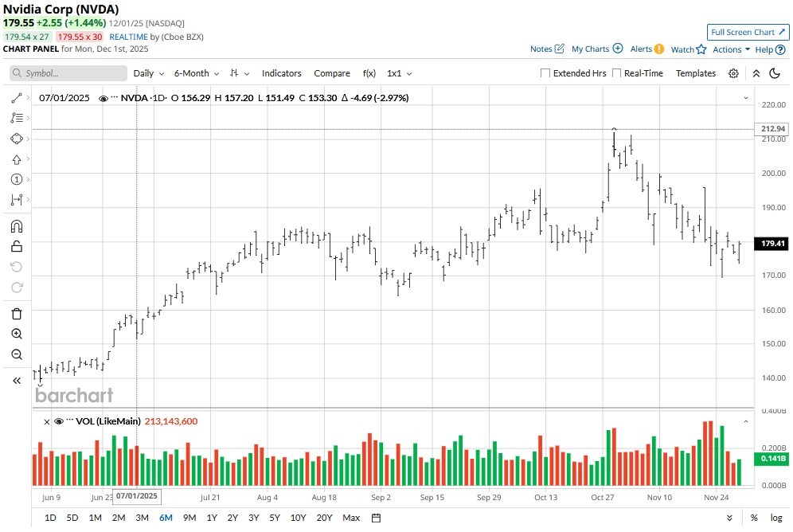This screenshot has height=532, width=793.
Task: Remove the VOL indicator with the X
Action: [46, 422]
